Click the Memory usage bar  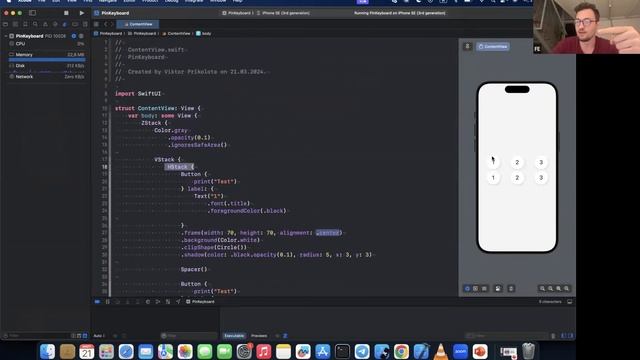47,60
